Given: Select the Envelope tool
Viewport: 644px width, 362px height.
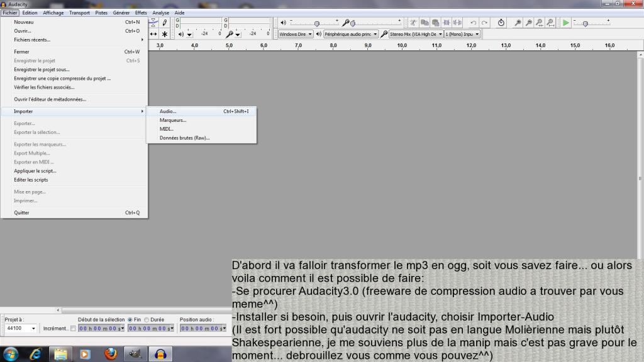Looking at the screenshot, I should pyautogui.click(x=153, y=23).
